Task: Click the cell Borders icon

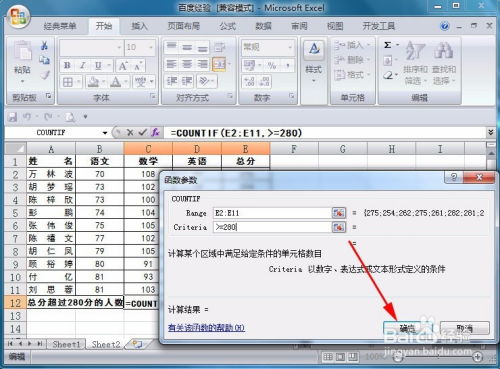Action: tap(68, 82)
